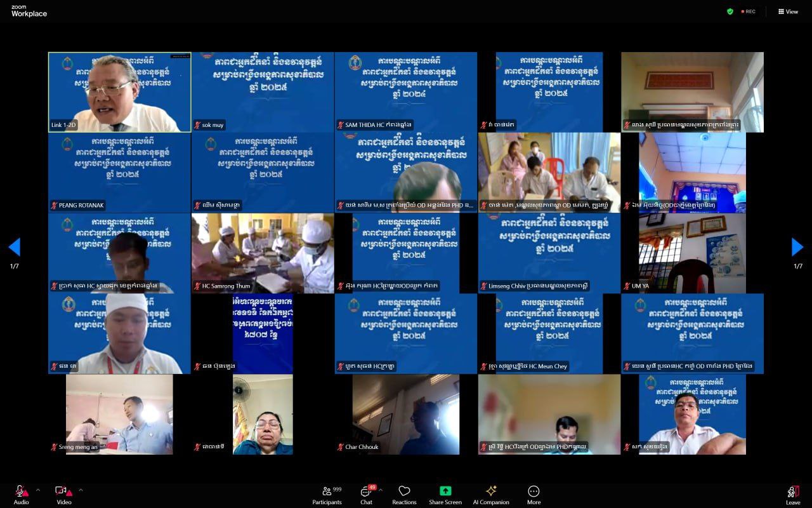Open the Participants panel

pos(327,495)
